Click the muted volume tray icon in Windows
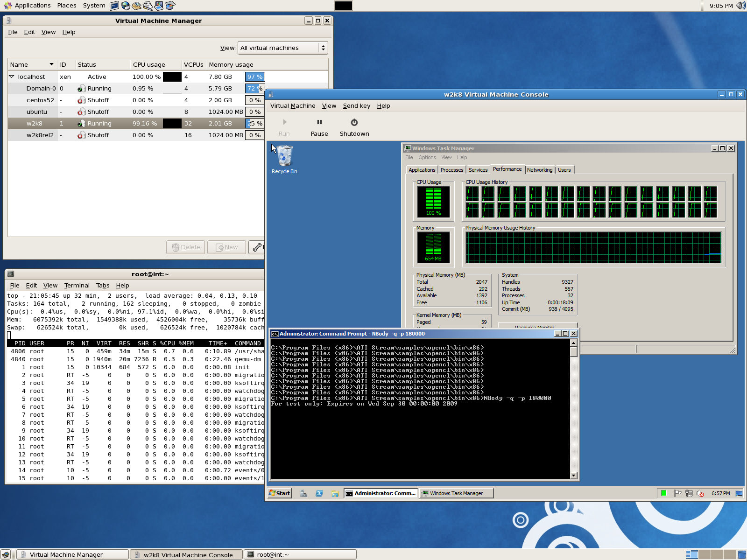747x560 pixels. tap(700, 493)
